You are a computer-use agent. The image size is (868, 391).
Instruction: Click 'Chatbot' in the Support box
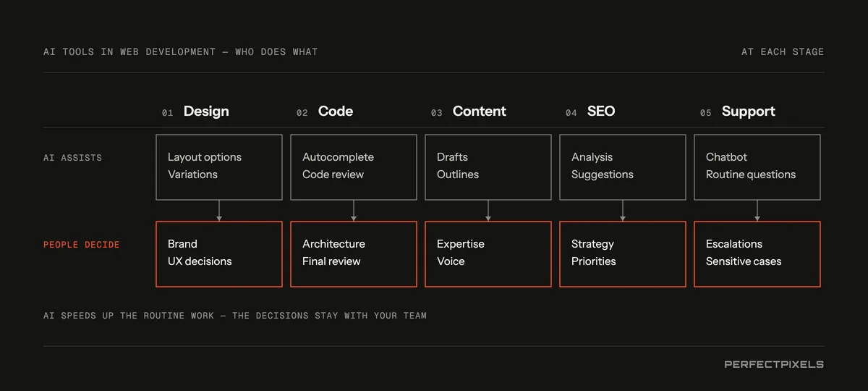click(726, 157)
